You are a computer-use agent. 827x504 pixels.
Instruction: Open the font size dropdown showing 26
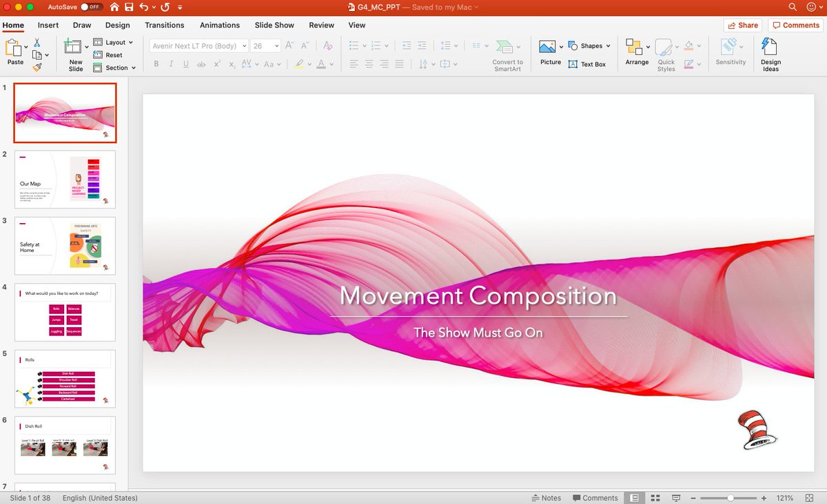(277, 46)
